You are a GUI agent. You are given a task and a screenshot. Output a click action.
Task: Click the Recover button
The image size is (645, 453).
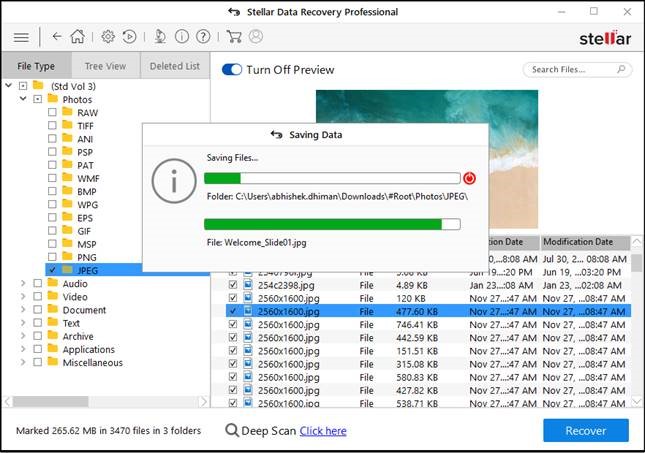pos(586,430)
